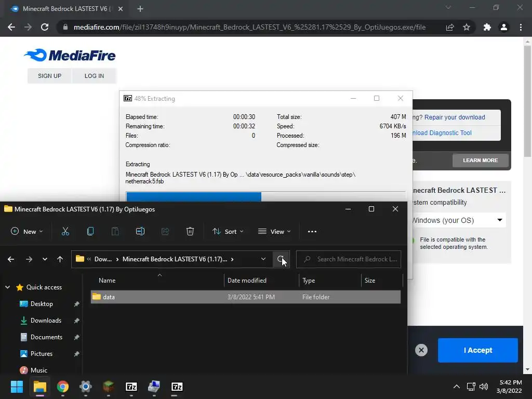Click the share page icon in address bar
The width and height of the screenshot is (532, 399).
coord(450,27)
